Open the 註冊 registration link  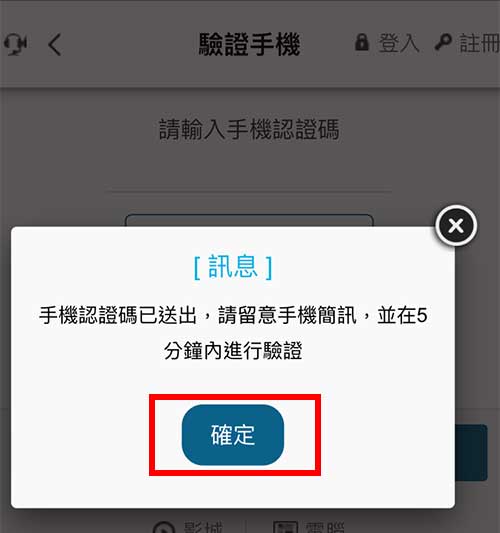(x=480, y=43)
